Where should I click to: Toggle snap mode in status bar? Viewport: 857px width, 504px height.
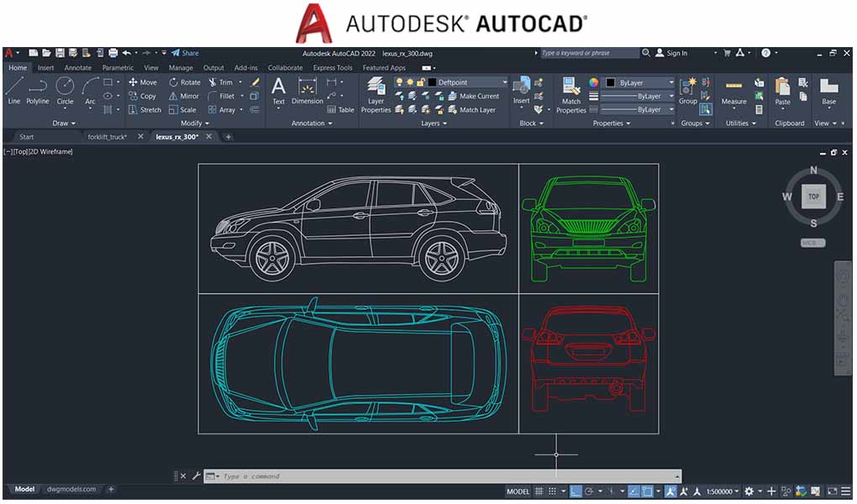coord(553,491)
